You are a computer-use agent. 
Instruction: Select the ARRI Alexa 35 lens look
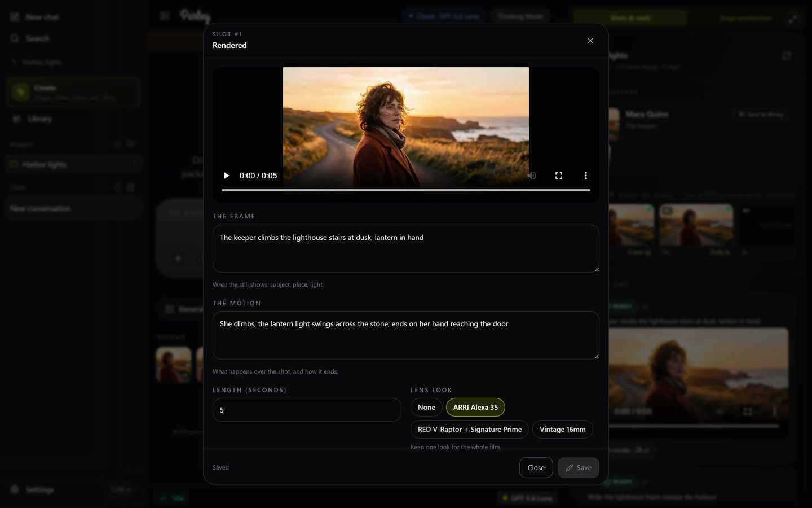coord(475,407)
